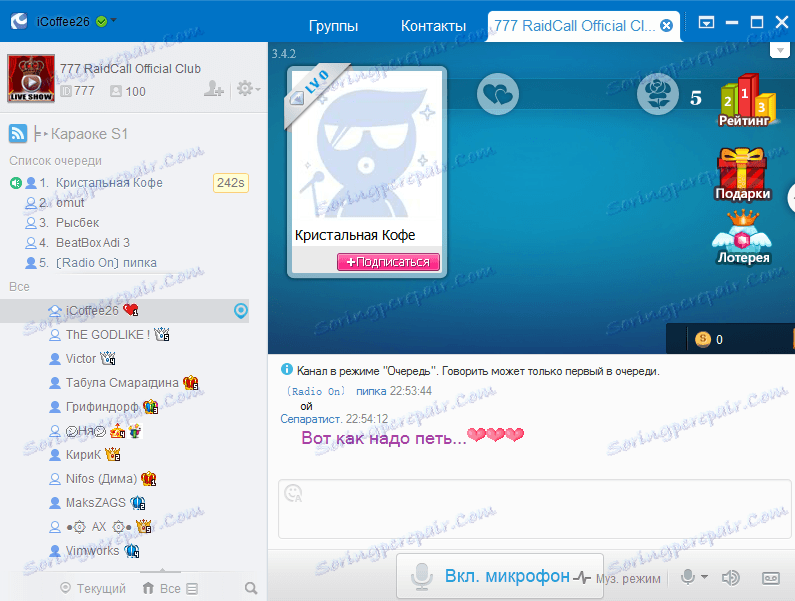Select queue user BeatBox Adi 3

[x=93, y=243]
